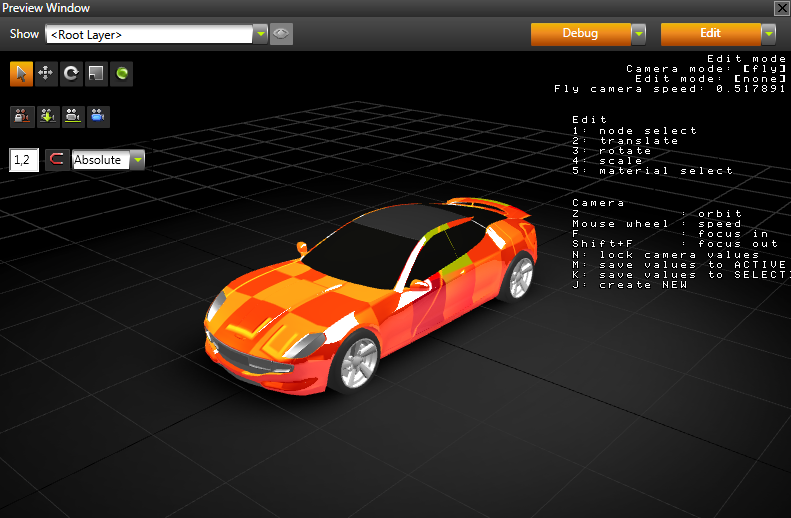The height and width of the screenshot is (518, 791).
Task: Click the camera icon with green down arrow
Action: coord(46,116)
